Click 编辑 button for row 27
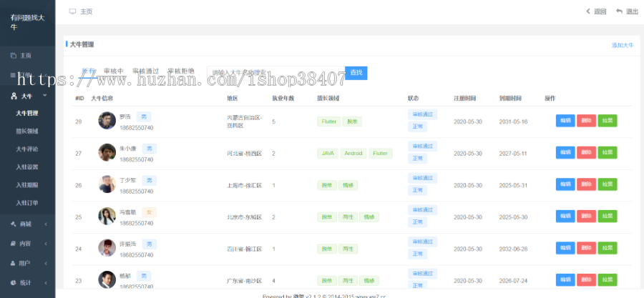The height and width of the screenshot is (298, 644). tap(565, 152)
